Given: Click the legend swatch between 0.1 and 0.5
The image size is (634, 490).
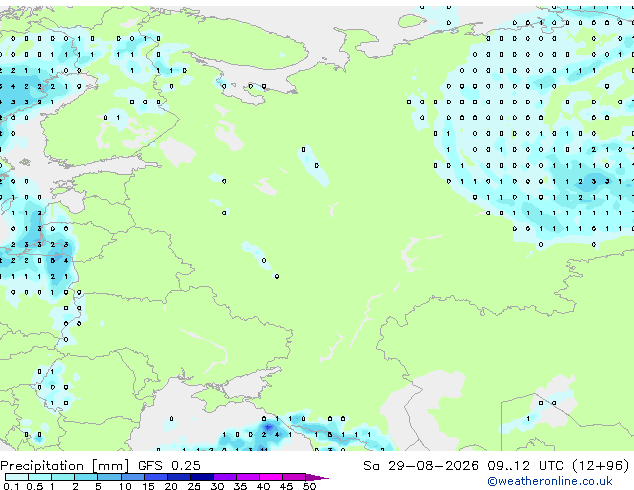Looking at the screenshot, I should click(x=17, y=477).
